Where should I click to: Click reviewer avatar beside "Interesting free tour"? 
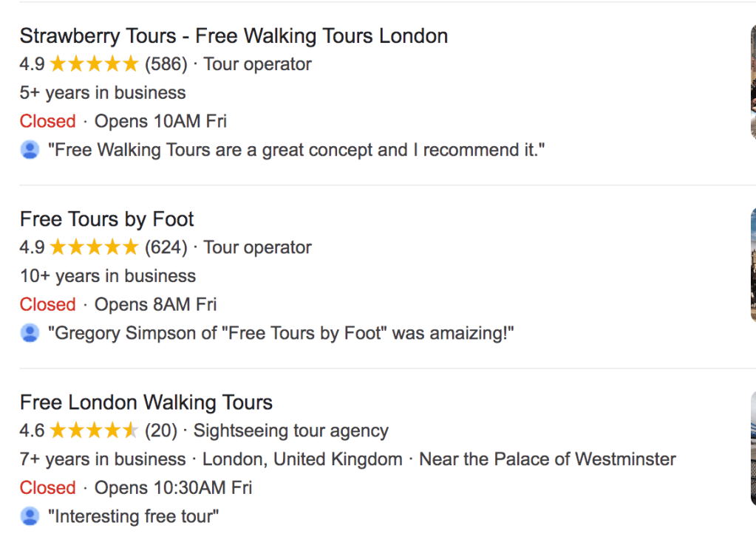click(x=30, y=516)
